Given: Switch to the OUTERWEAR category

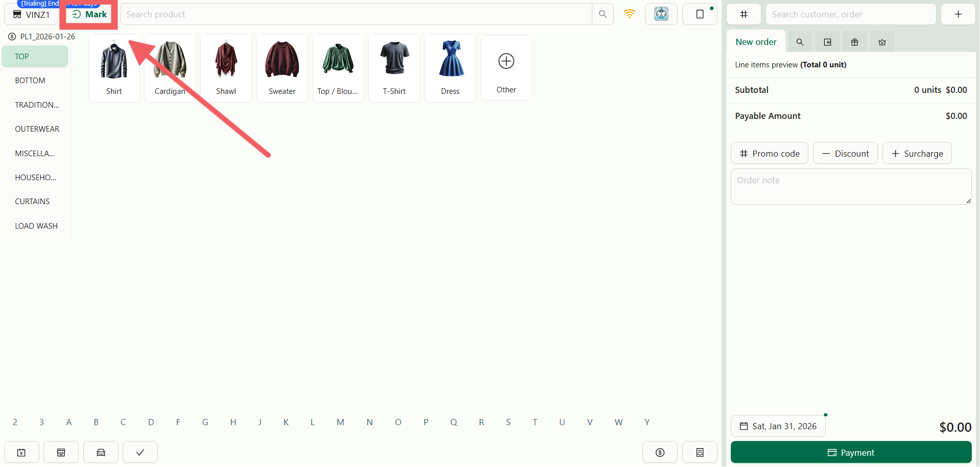Looking at the screenshot, I should coord(35,129).
